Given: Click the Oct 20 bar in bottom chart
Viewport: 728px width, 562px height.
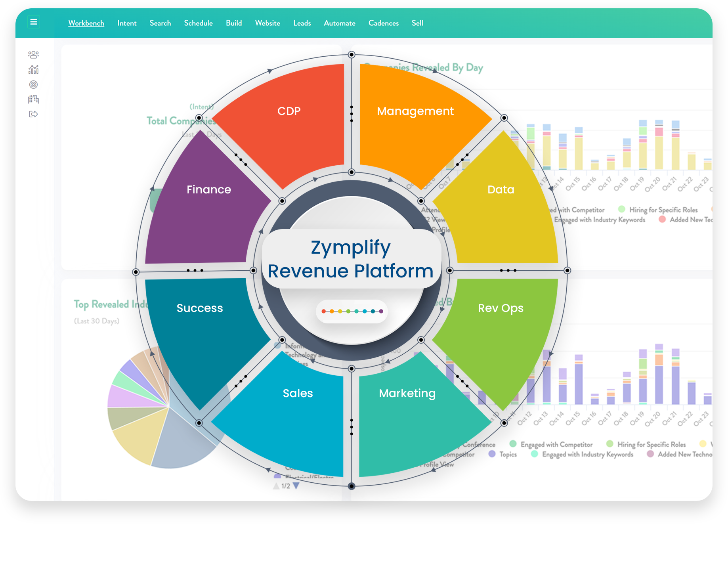Looking at the screenshot, I should coord(659,374).
